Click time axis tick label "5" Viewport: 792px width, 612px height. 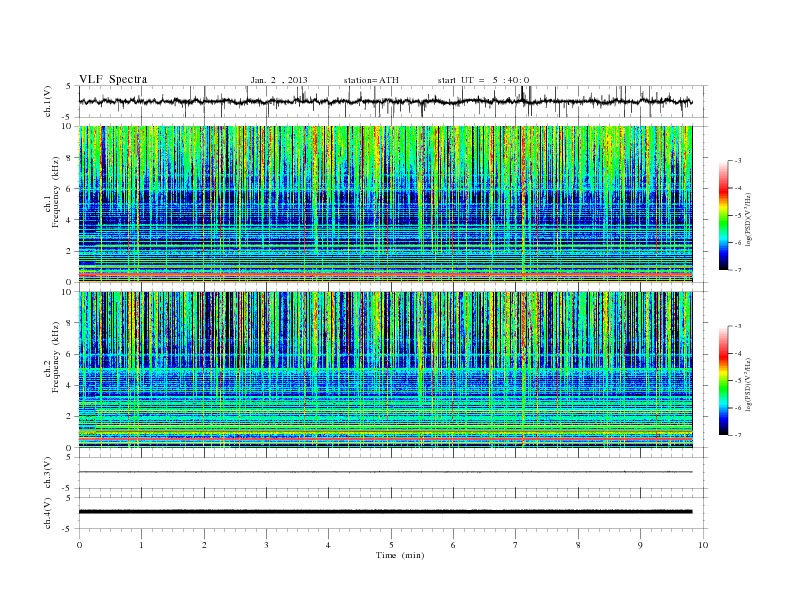pyautogui.click(x=391, y=545)
